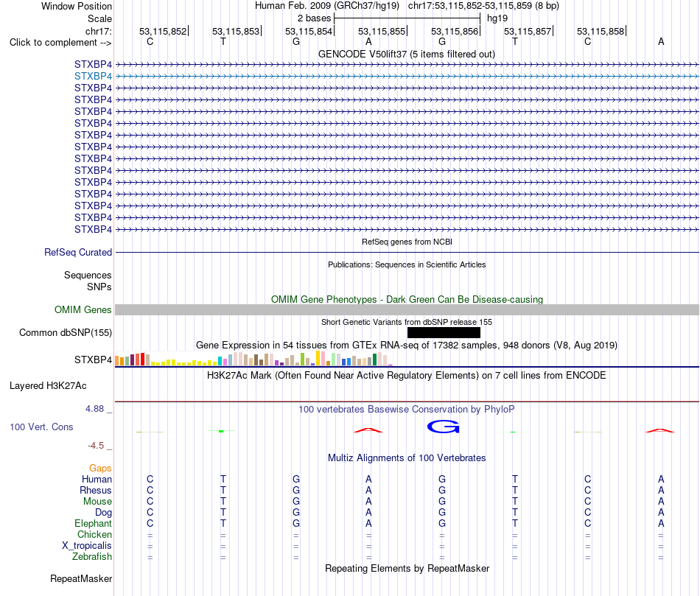
Task: Click 'RefSeq genes from NCBI' track title
Action: point(407,242)
